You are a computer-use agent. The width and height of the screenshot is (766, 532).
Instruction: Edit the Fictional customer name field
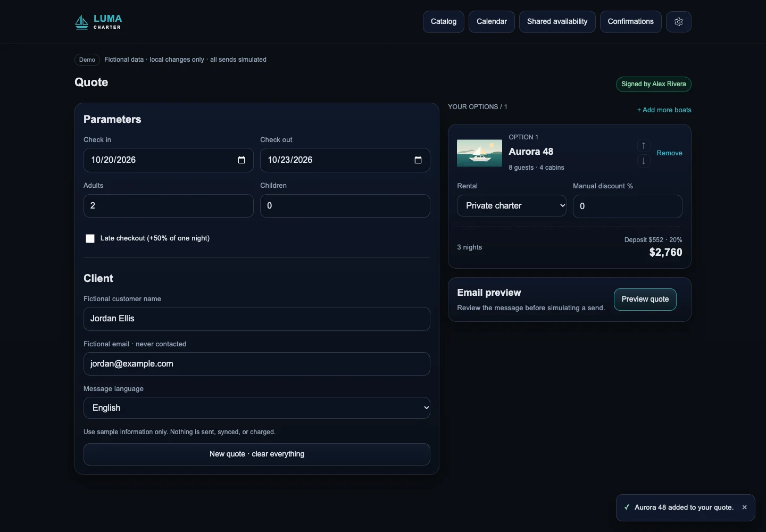(257, 319)
